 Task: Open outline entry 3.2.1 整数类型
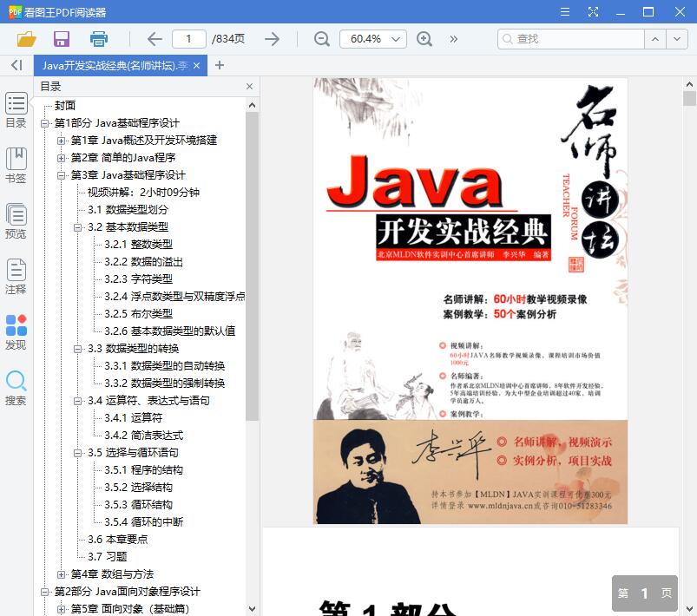coord(138,245)
